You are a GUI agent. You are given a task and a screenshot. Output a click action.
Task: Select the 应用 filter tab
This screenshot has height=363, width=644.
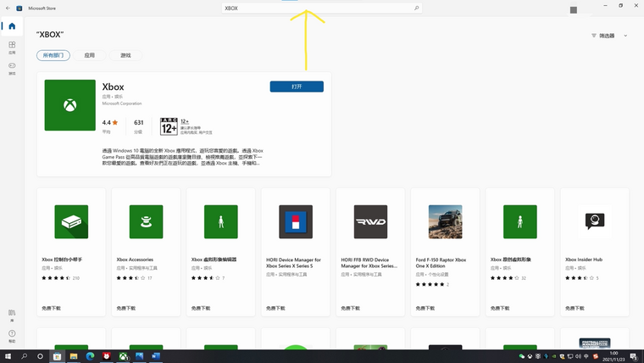point(89,55)
